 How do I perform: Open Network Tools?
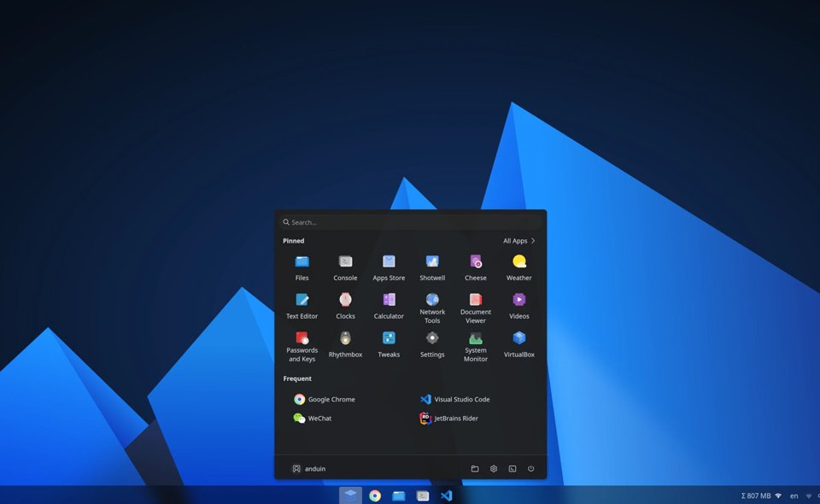point(432,308)
